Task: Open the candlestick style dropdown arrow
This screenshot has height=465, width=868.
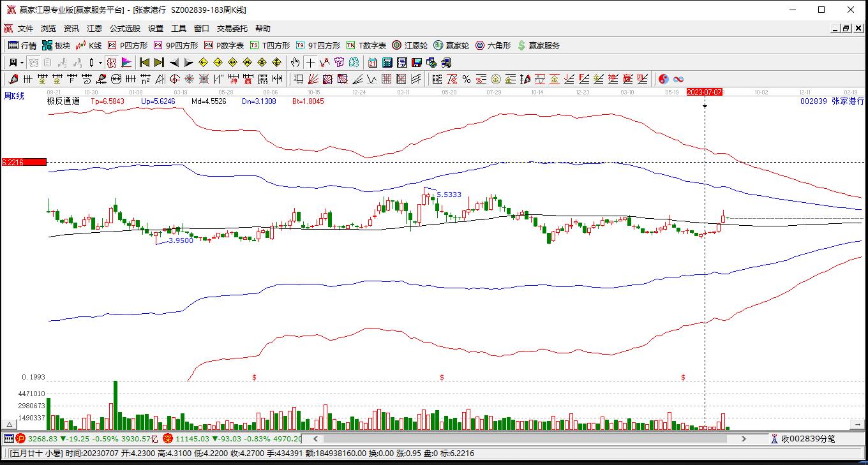Action: coord(100,63)
